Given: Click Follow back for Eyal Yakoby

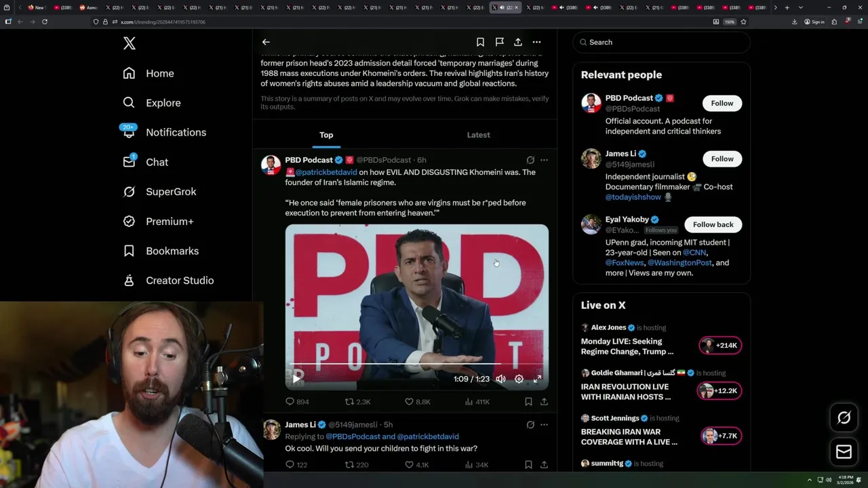Looking at the screenshot, I should [713, 224].
